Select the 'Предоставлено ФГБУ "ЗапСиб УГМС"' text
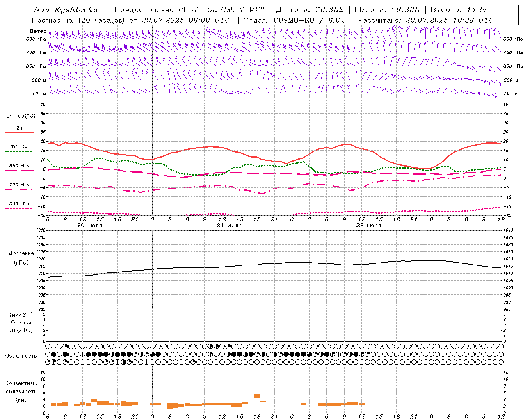This screenshot has height=420, width=525. pos(190,10)
